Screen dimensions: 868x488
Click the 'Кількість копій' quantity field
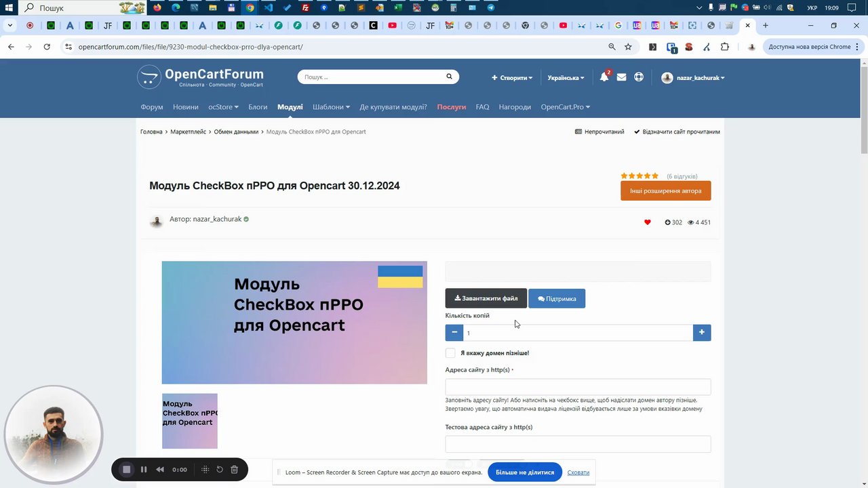(578, 333)
